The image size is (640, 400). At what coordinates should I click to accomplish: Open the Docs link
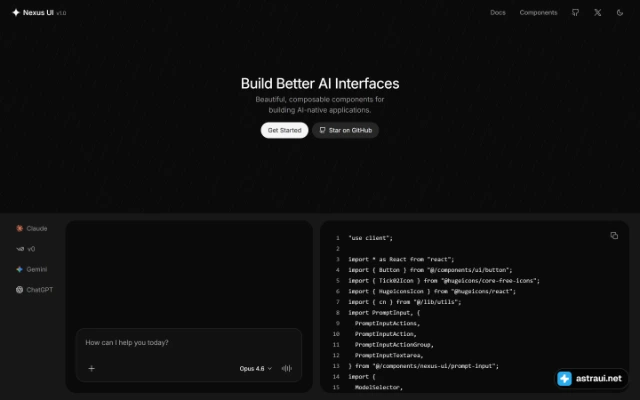click(498, 13)
